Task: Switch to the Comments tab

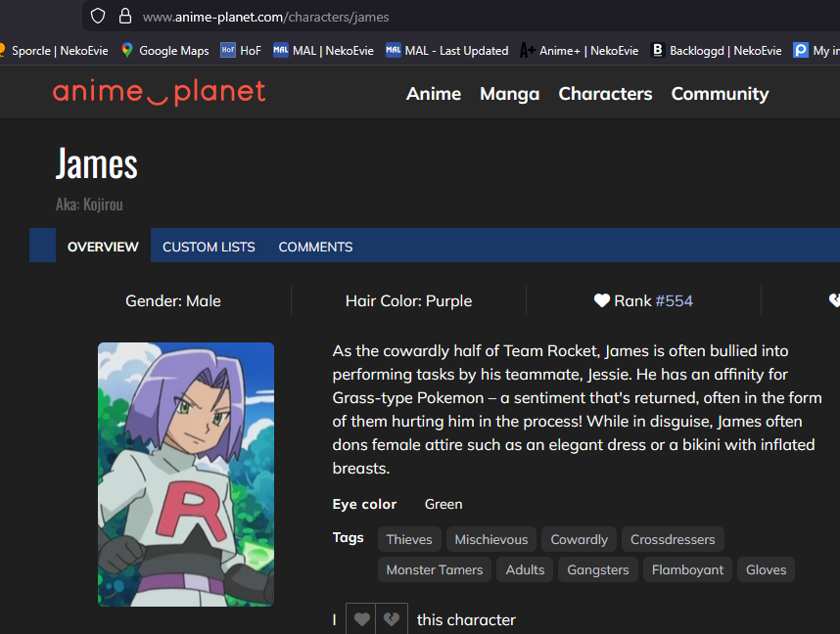Action: click(315, 247)
